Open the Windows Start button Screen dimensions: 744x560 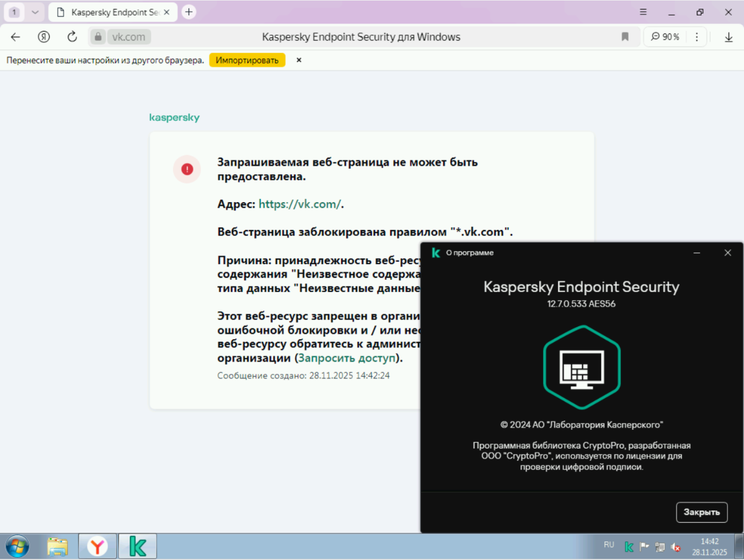pyautogui.click(x=17, y=546)
